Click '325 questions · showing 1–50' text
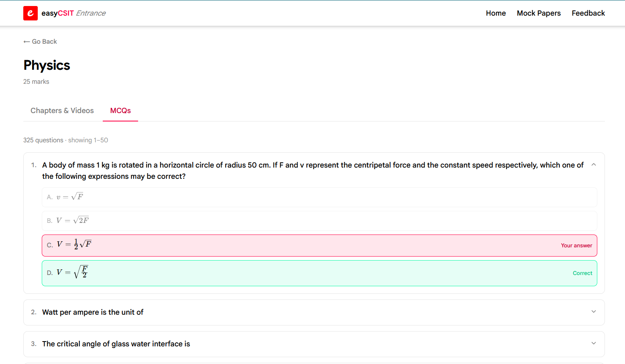The height and width of the screenshot is (364, 625). (x=65, y=140)
